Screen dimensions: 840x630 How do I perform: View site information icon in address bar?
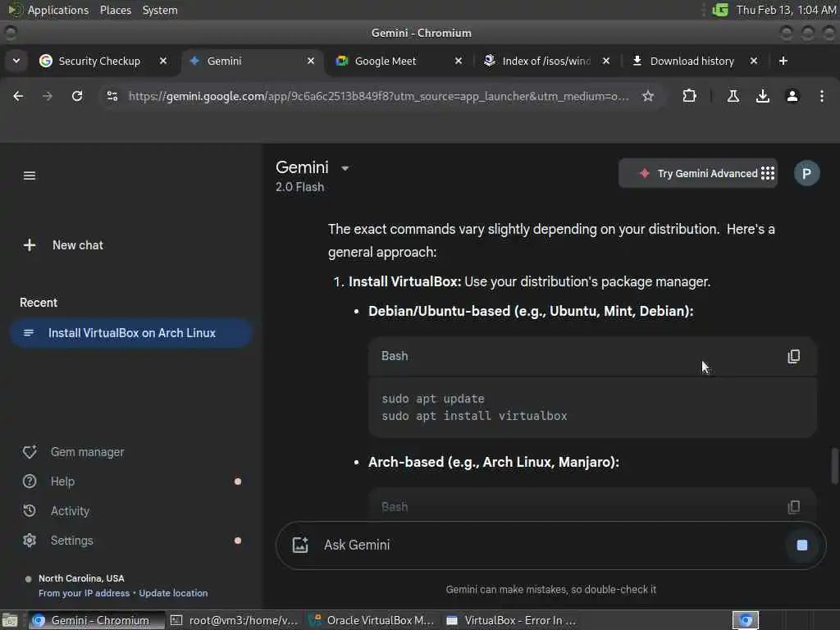point(112,96)
